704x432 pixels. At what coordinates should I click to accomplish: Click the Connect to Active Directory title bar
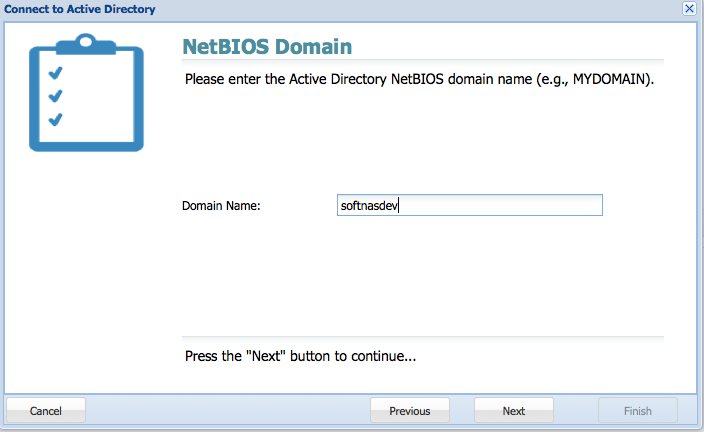coord(341,9)
